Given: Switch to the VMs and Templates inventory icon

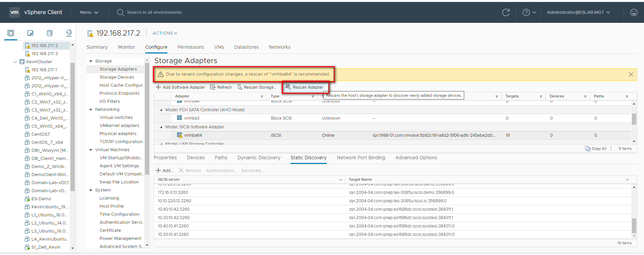Looking at the screenshot, I should point(30,33).
